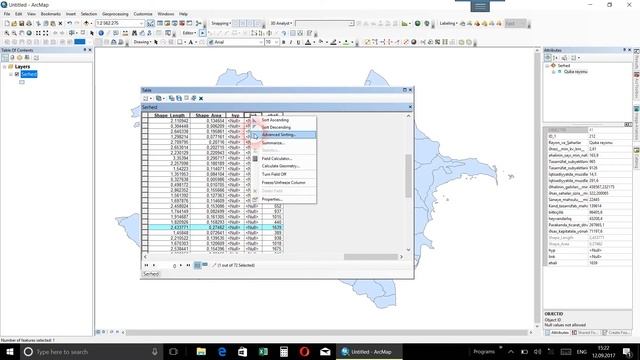Show selected records view button
640x360 pixels.
coord(204,265)
